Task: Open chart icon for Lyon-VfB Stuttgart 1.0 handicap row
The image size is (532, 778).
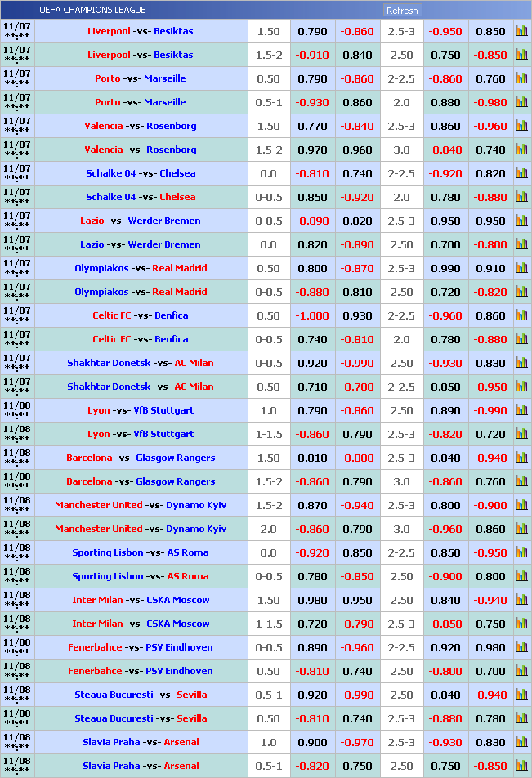Action: 521,410
